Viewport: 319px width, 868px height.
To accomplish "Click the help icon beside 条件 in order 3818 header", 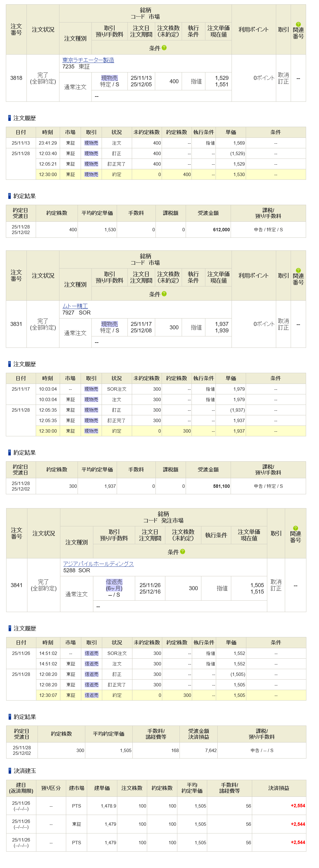I will tap(164, 48).
